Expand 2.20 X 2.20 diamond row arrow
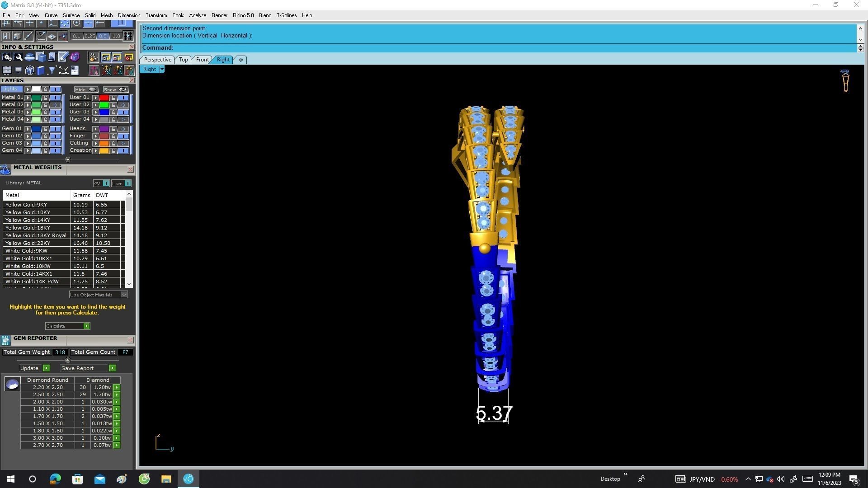 [x=117, y=388]
